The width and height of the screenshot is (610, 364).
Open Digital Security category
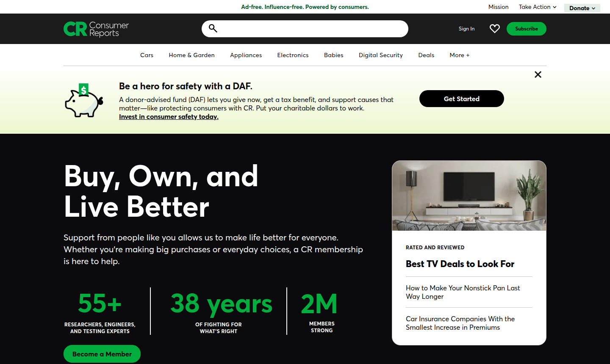[380, 55]
